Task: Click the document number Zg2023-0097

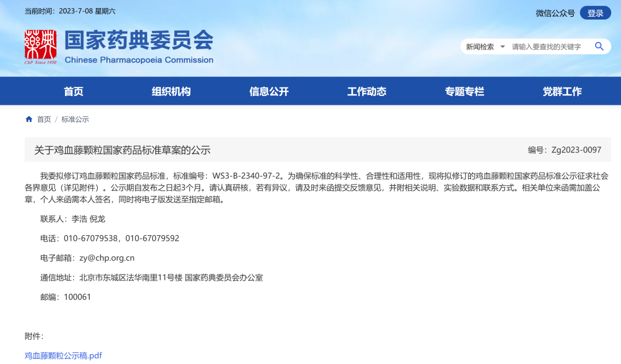Action: coord(576,150)
